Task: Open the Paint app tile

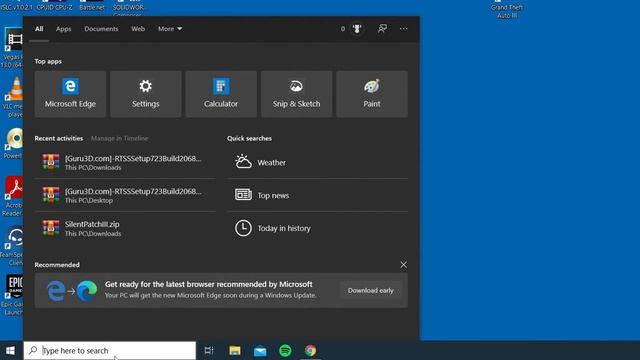Action: click(372, 94)
